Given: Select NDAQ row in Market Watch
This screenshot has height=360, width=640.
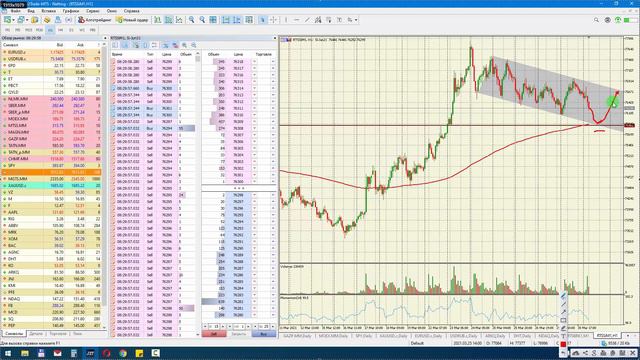Looking at the screenshot, I should pos(52,299).
